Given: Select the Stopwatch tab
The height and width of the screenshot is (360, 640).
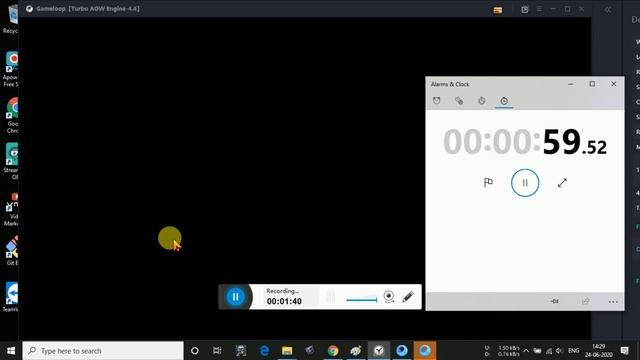Looking at the screenshot, I should [504, 100].
